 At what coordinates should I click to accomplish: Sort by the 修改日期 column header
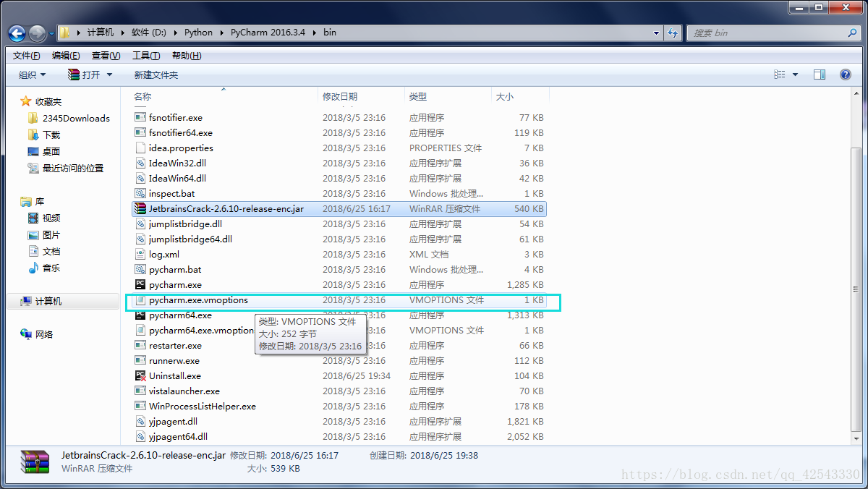click(x=362, y=96)
